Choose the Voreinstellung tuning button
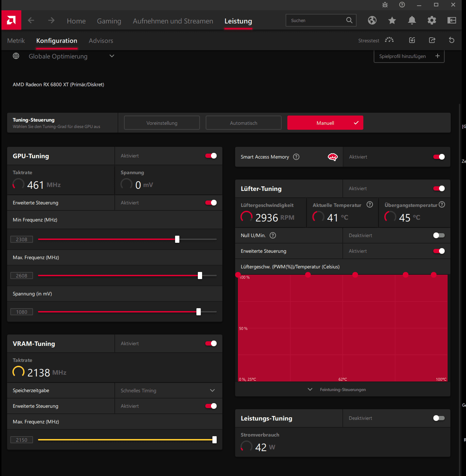The width and height of the screenshot is (466, 476). click(x=162, y=123)
